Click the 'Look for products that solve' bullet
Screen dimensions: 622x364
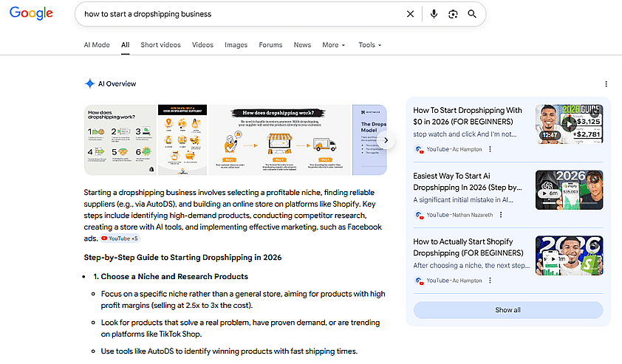[240, 328]
